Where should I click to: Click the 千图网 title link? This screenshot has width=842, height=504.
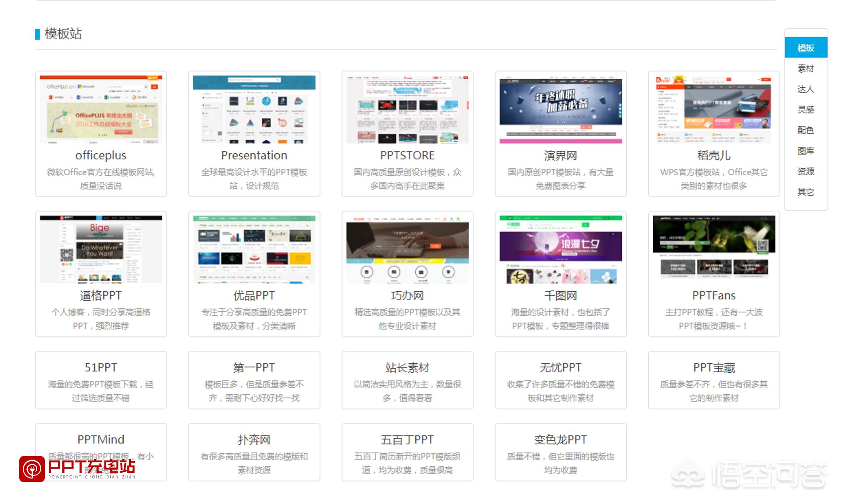click(x=561, y=296)
